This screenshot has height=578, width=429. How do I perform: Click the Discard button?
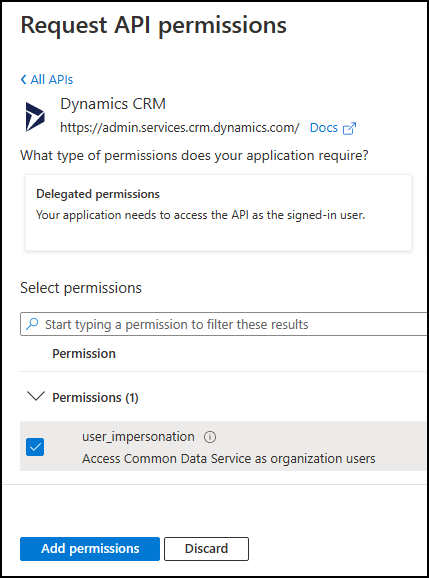tap(206, 549)
